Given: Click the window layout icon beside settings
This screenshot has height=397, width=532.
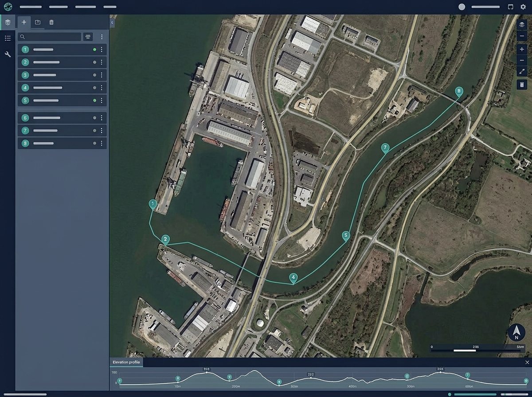Looking at the screenshot, I should coord(510,7).
